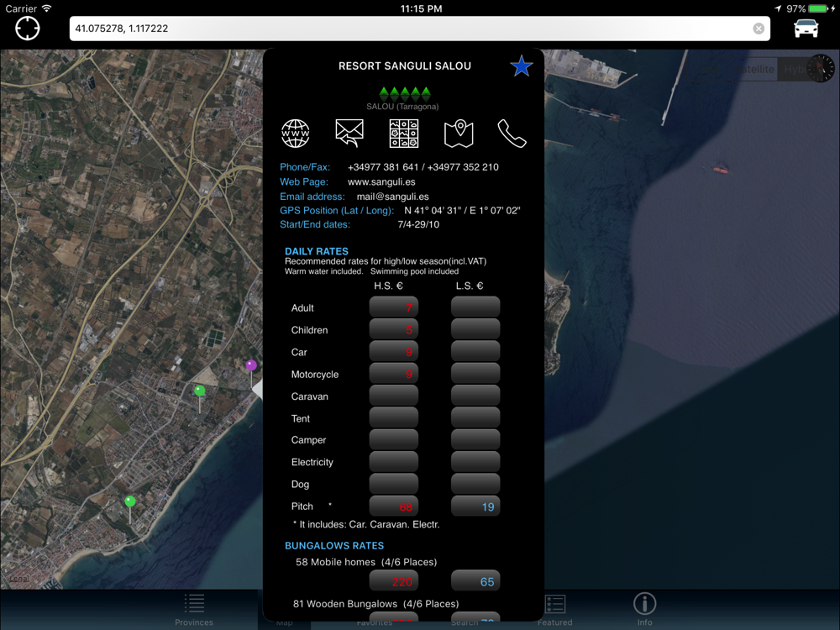Edit the coordinates search field

pos(419,29)
